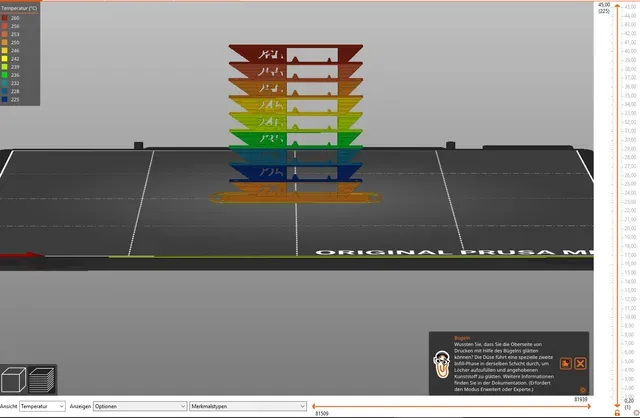Viewport: 640px width, 418px height.
Task: Open layer slider settings cog
Action: click(x=636, y=413)
